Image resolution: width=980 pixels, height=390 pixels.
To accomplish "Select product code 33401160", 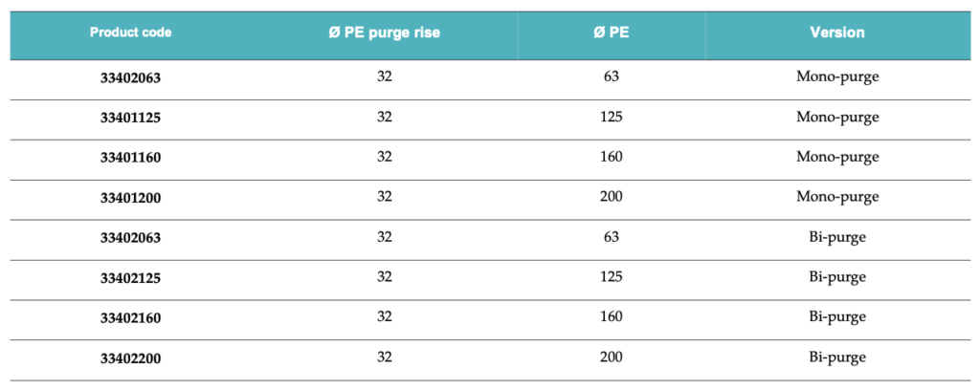I will (130, 158).
